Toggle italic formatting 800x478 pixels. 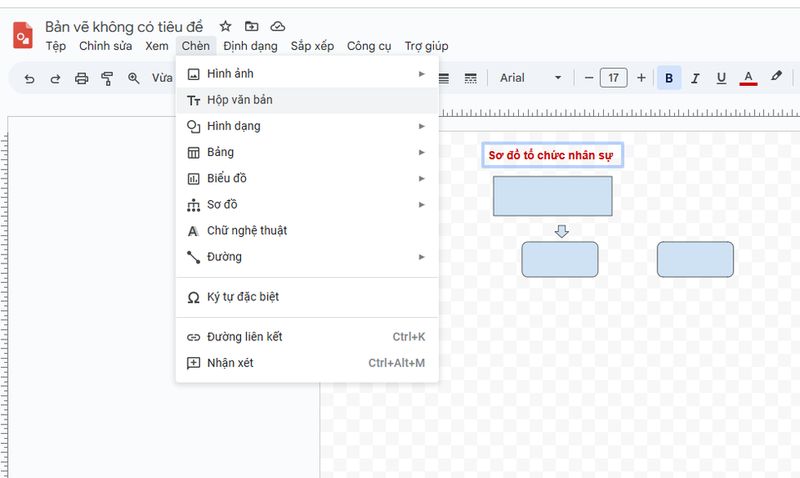695,78
